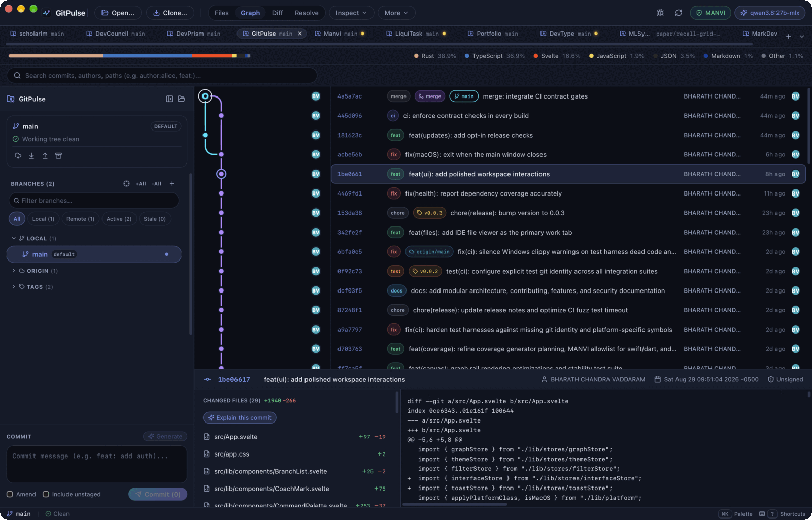
Task: Click the refresh repository icon
Action: (x=679, y=13)
